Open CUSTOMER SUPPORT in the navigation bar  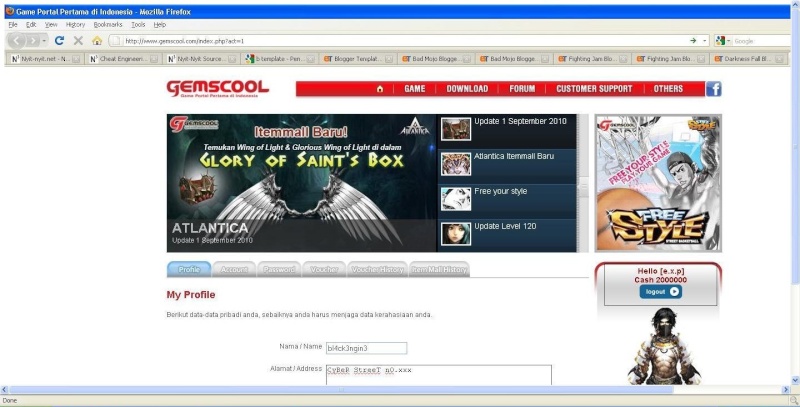(x=594, y=89)
